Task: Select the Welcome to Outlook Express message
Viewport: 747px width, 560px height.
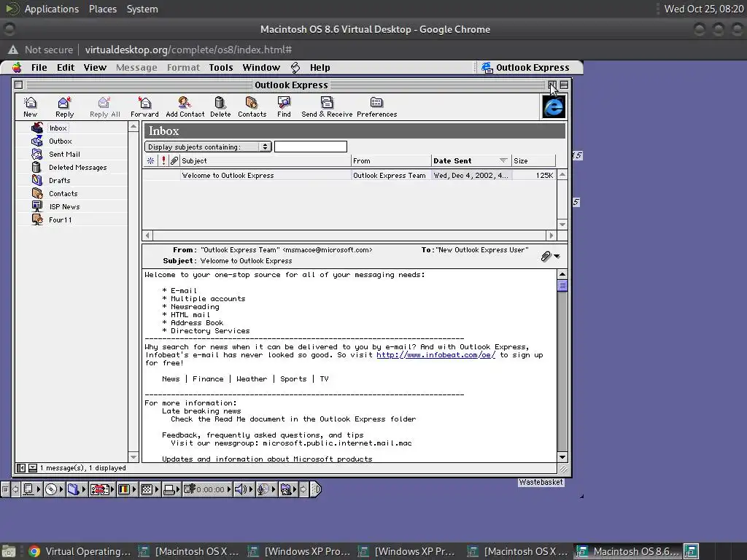Action: pos(349,175)
